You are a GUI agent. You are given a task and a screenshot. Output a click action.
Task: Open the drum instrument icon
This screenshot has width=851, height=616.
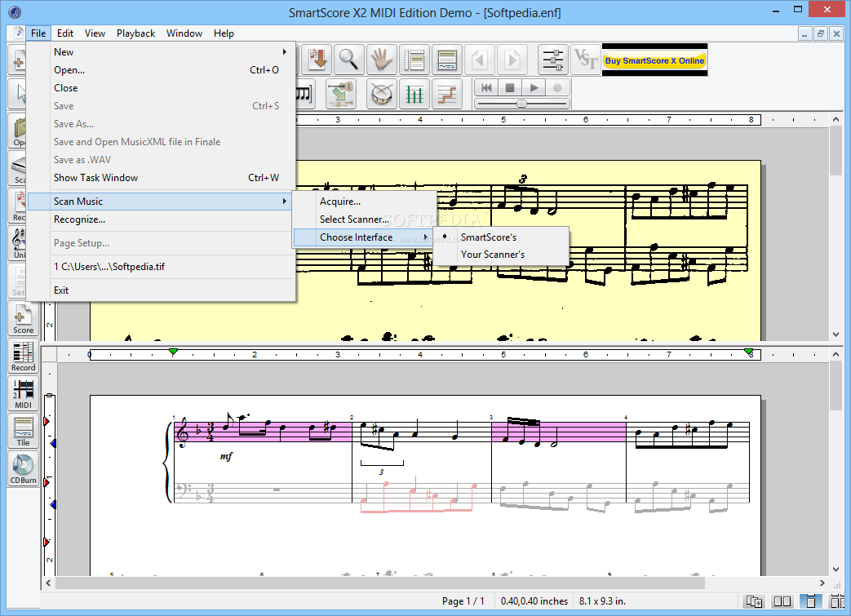click(382, 95)
